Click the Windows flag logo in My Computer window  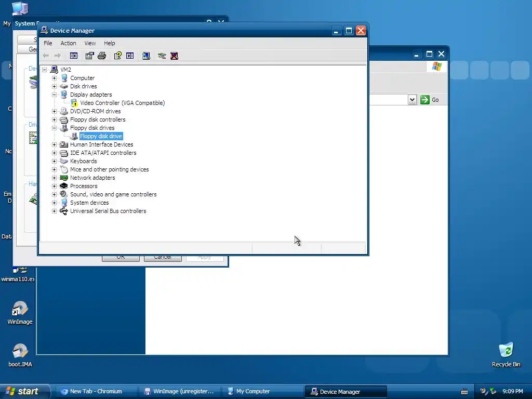point(437,66)
